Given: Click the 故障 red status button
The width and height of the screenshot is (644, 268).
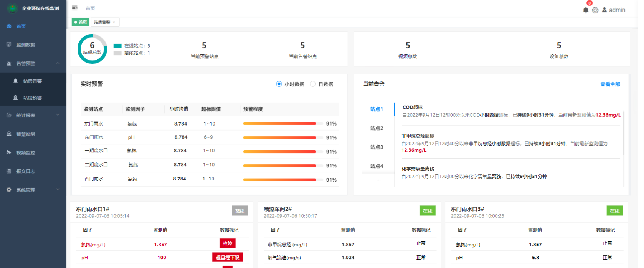Looking at the screenshot, I should 227,243.
